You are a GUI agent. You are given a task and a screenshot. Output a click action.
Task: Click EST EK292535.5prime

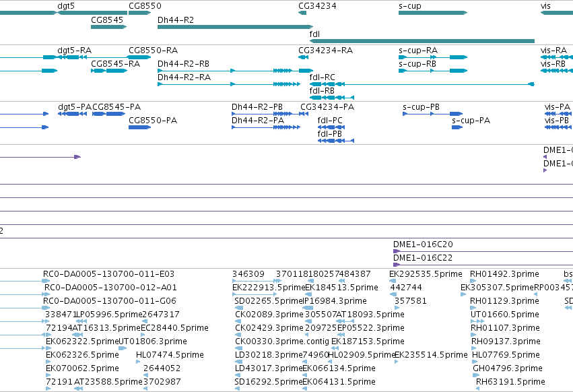pyautogui.click(x=426, y=274)
